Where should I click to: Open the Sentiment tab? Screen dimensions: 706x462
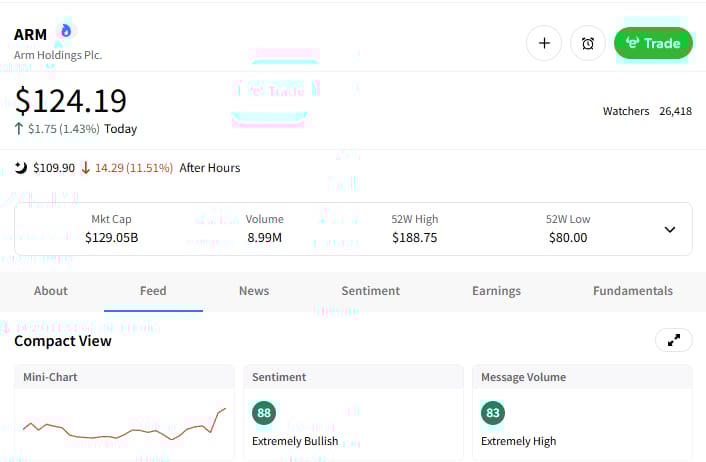(x=371, y=291)
